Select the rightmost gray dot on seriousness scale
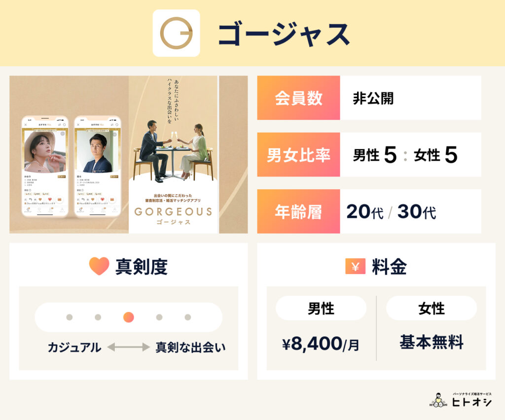505x420 pixels. point(187,317)
